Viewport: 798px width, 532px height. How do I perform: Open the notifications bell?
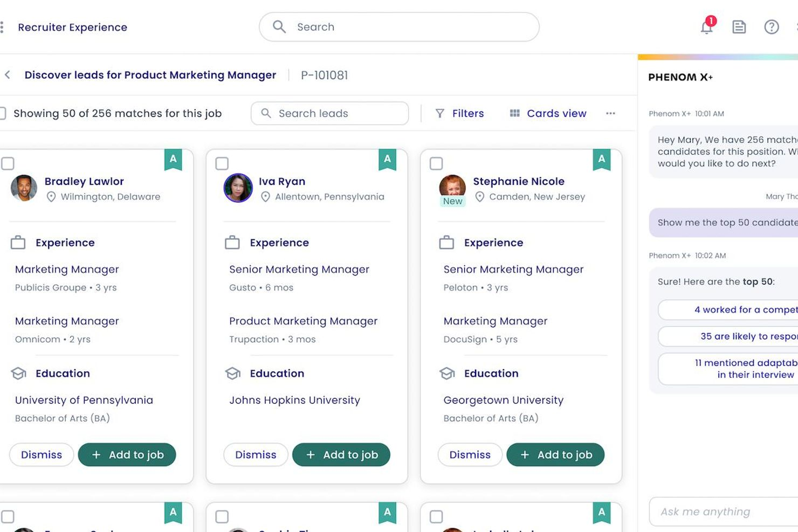click(x=706, y=27)
